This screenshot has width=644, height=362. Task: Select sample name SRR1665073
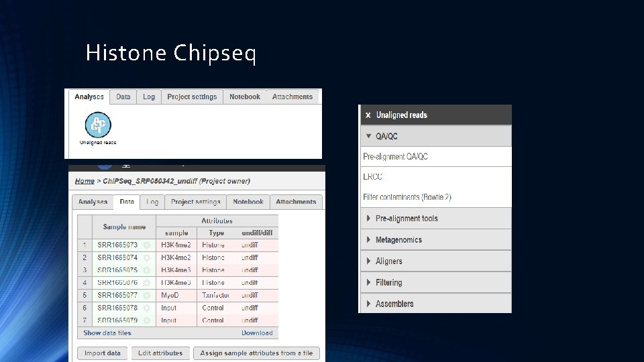(117, 245)
